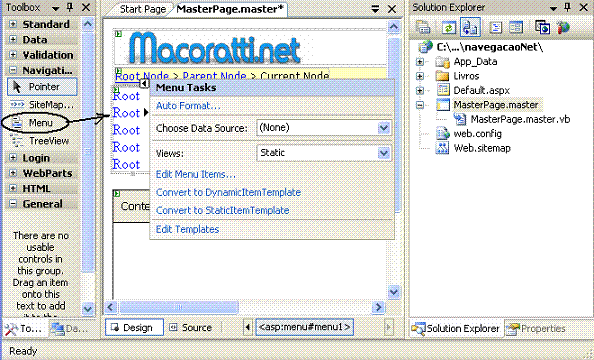The width and height of the screenshot is (594, 360).
Task: Switch to the Start Page tab
Action: point(142,9)
